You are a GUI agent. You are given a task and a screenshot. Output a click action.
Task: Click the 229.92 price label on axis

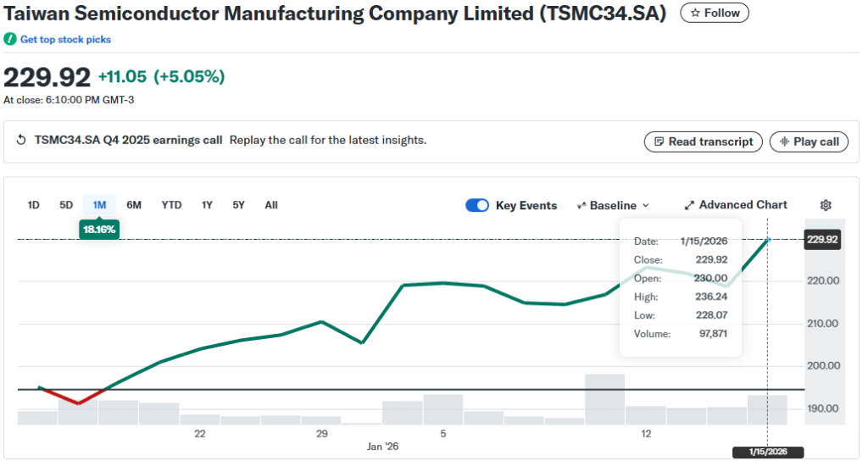[x=822, y=240]
